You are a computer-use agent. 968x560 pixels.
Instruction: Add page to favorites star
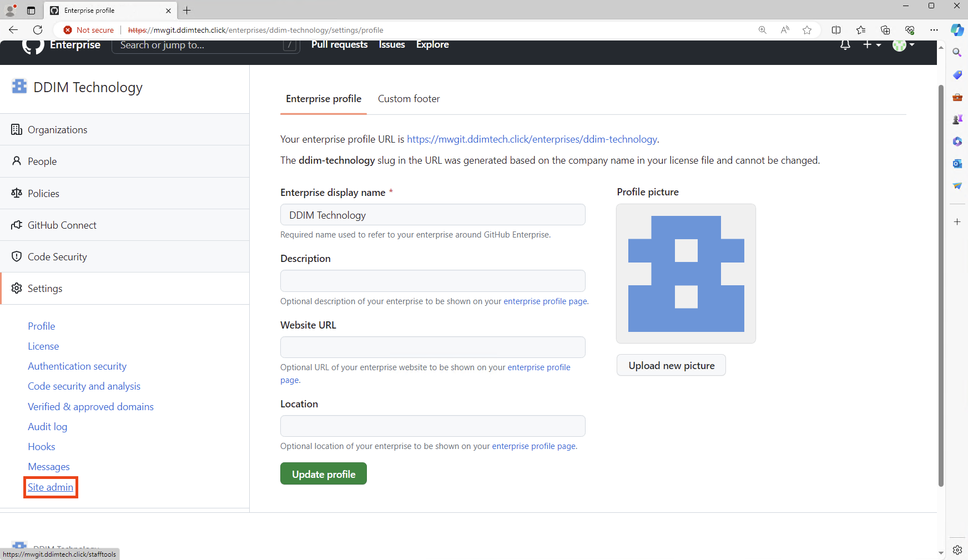807,30
